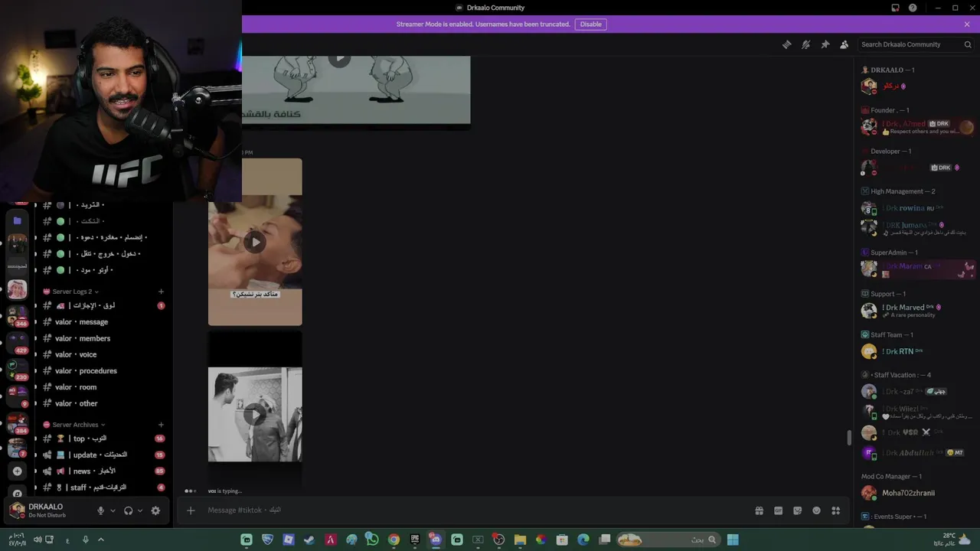Select server with 230 unread badge

17,369
